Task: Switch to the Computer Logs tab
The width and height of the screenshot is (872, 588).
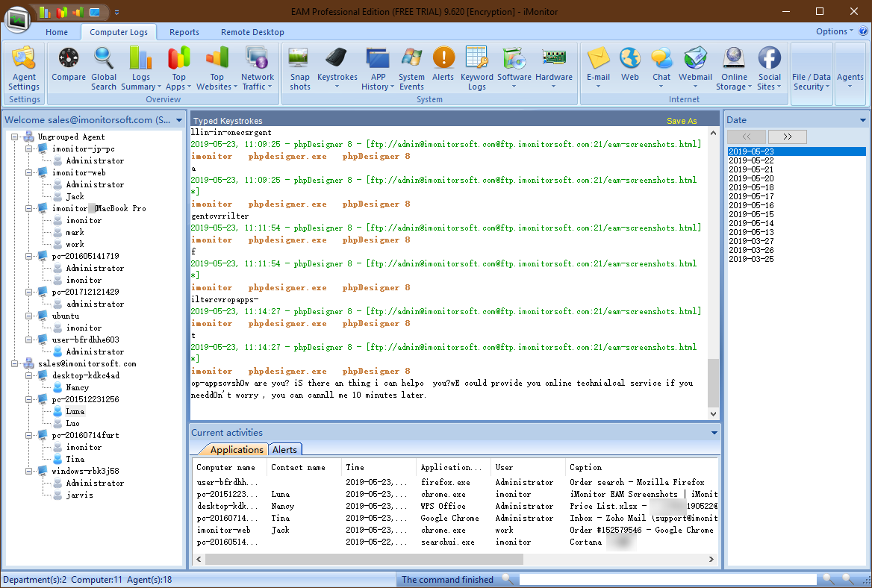Action: 119,32
